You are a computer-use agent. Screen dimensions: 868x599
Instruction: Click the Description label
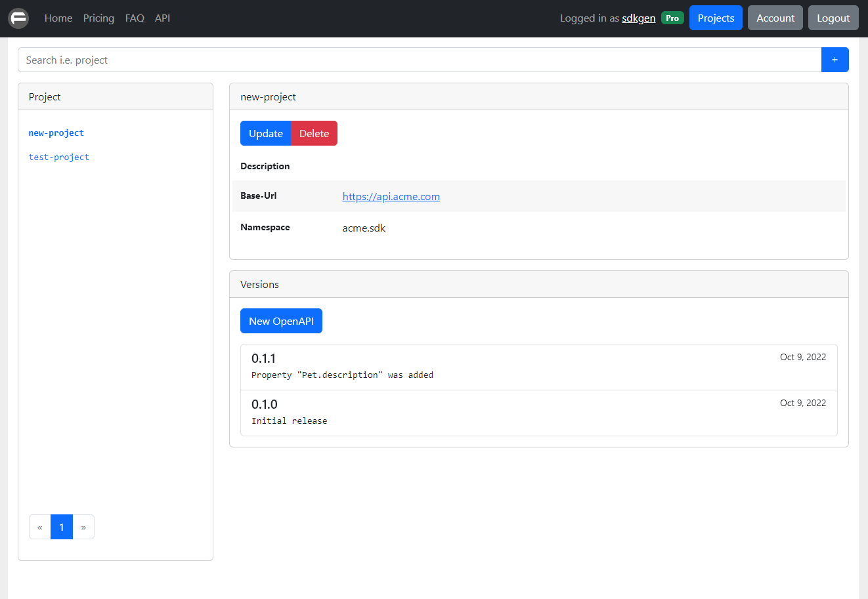(x=265, y=166)
